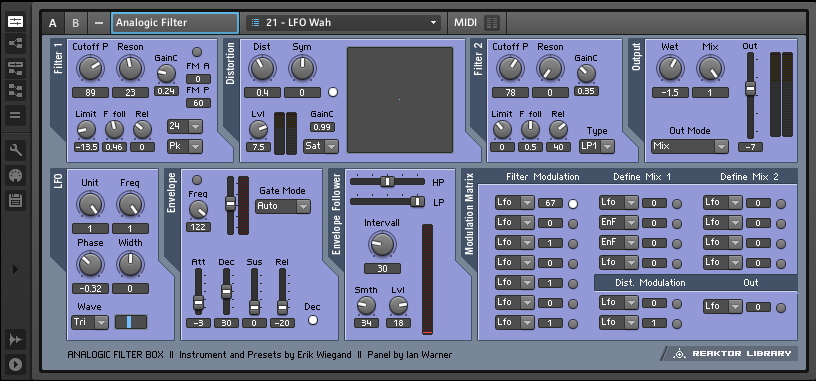The height and width of the screenshot is (381, 816).
Task: Click the LFO Phase value -0.32
Action: click(x=91, y=288)
